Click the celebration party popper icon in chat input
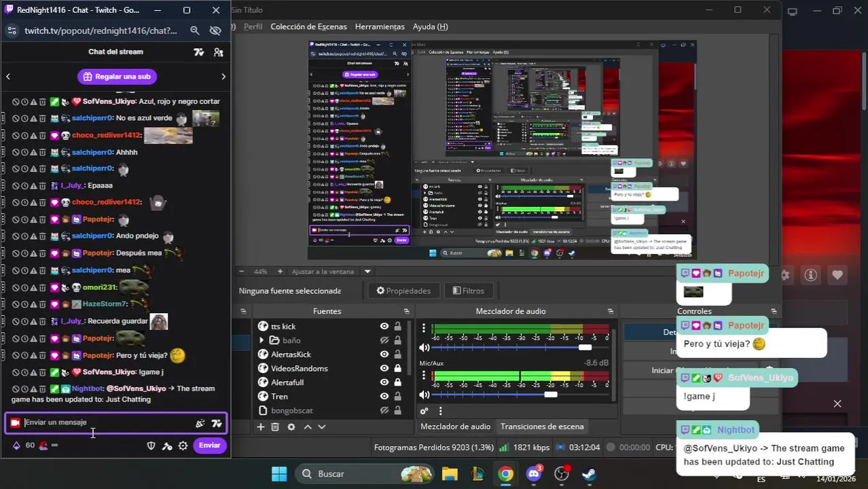This screenshot has width=868, height=489. (200, 423)
